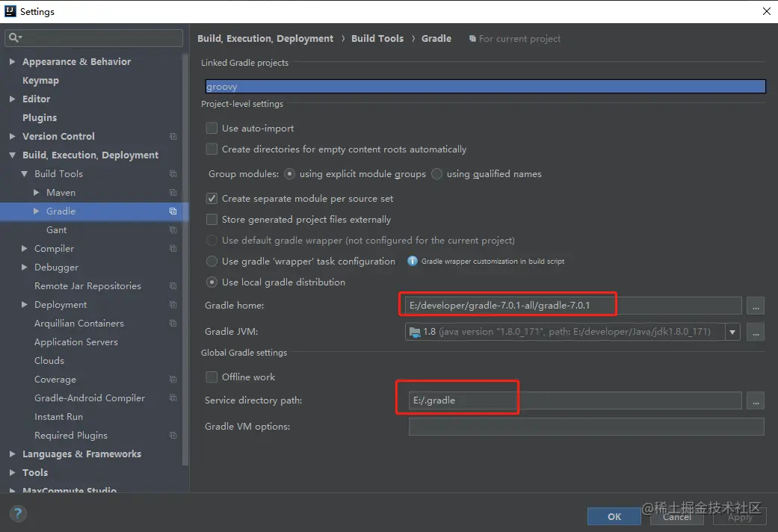Collapse the Build Tools node
Screen dimensions: 778x532
coord(25,173)
